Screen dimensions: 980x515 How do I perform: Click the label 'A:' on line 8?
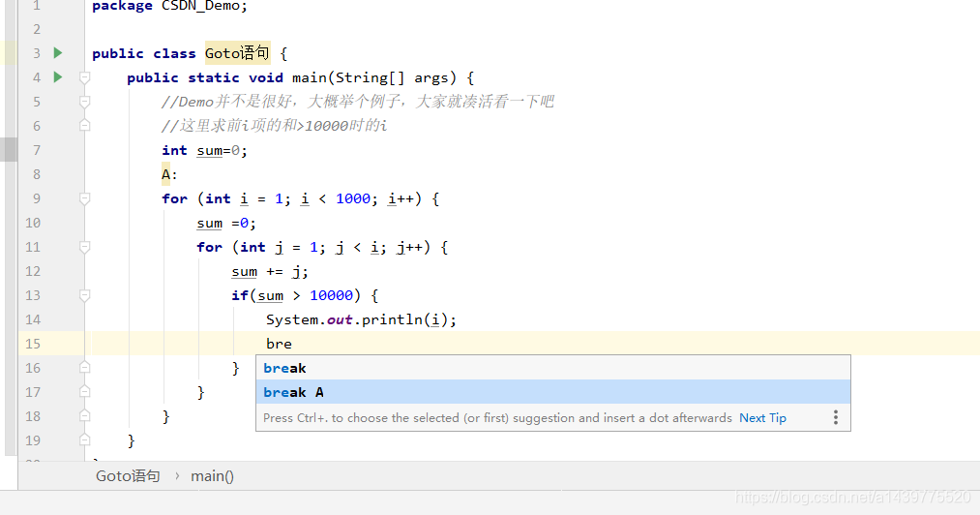tap(169, 174)
